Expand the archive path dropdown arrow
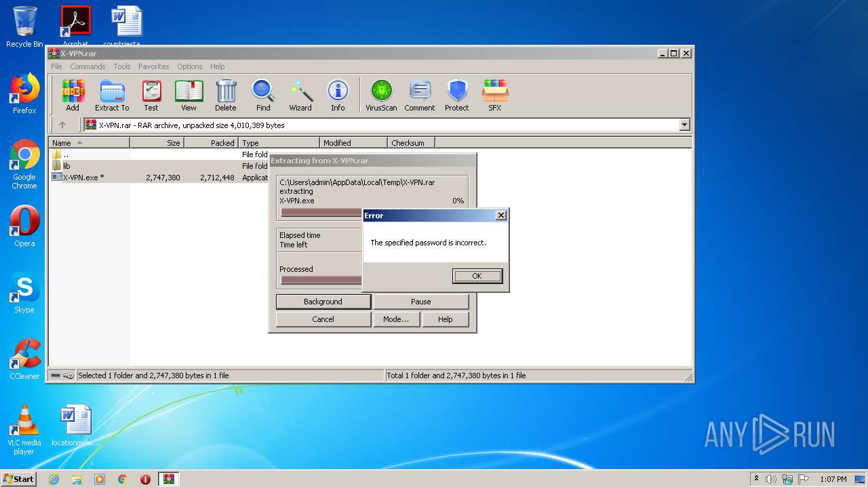The width and height of the screenshot is (868, 488). coord(684,125)
